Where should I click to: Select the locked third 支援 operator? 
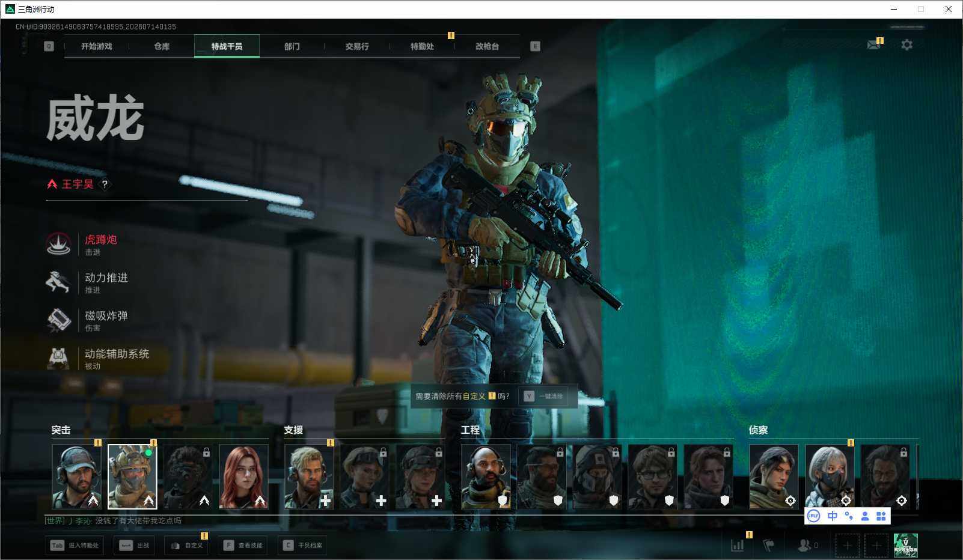[x=420, y=476]
